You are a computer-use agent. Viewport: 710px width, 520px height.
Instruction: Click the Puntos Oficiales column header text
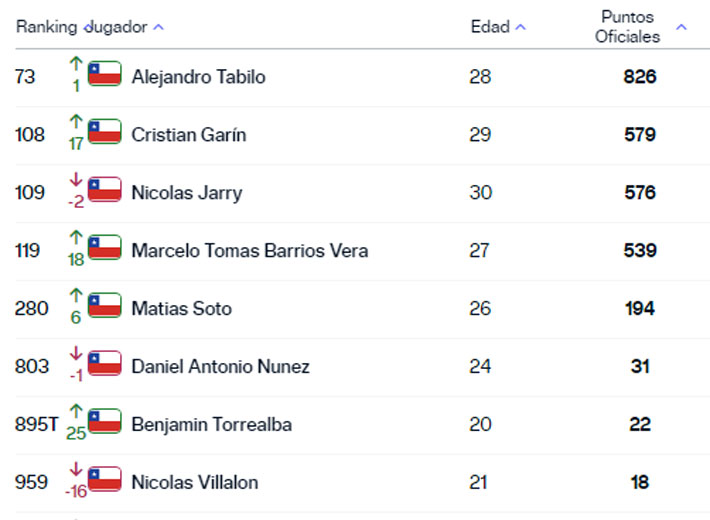(628, 27)
